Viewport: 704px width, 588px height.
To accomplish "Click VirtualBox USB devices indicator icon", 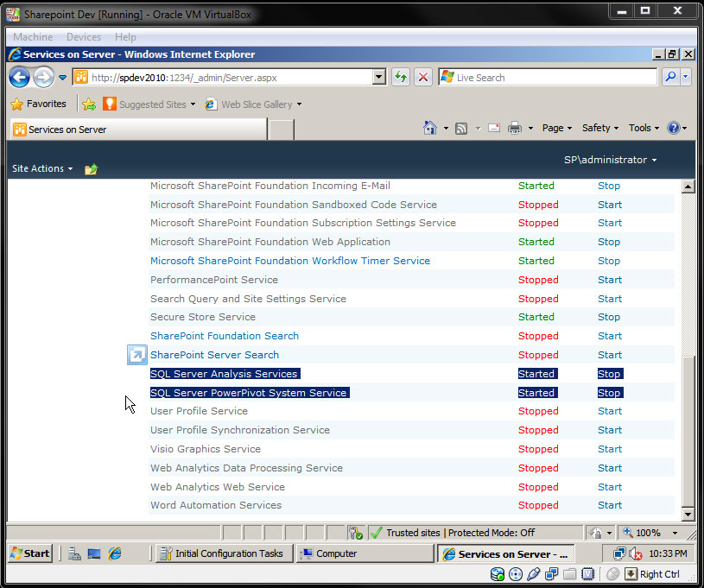I will point(533,574).
